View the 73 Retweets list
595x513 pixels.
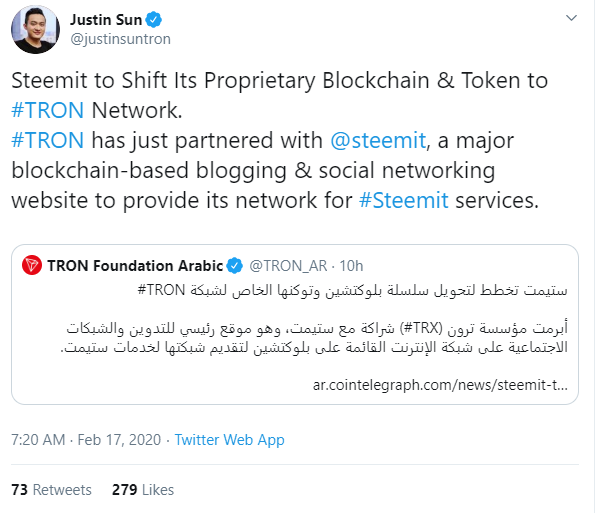[51, 490]
